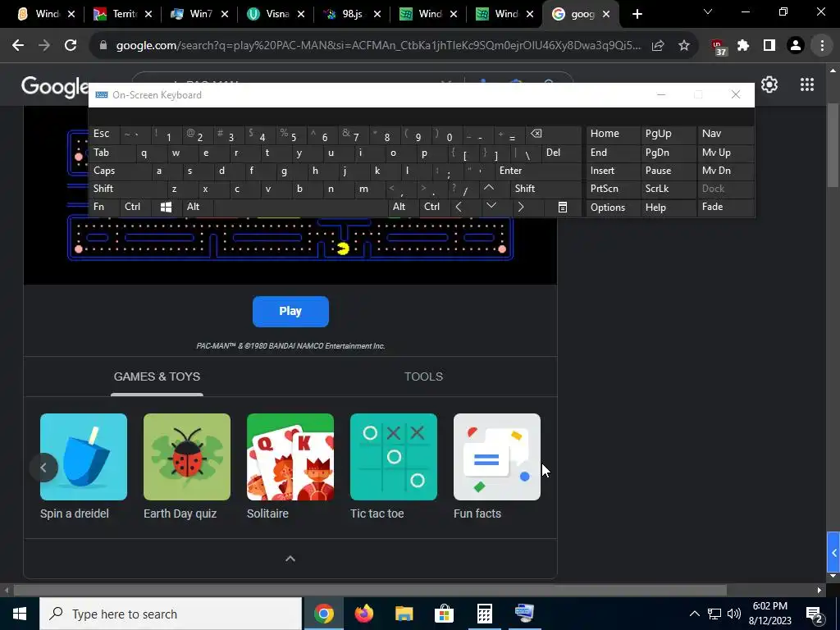Open the Extensions puzzle icon
Viewport: 840px width, 630px height.
tap(743, 46)
